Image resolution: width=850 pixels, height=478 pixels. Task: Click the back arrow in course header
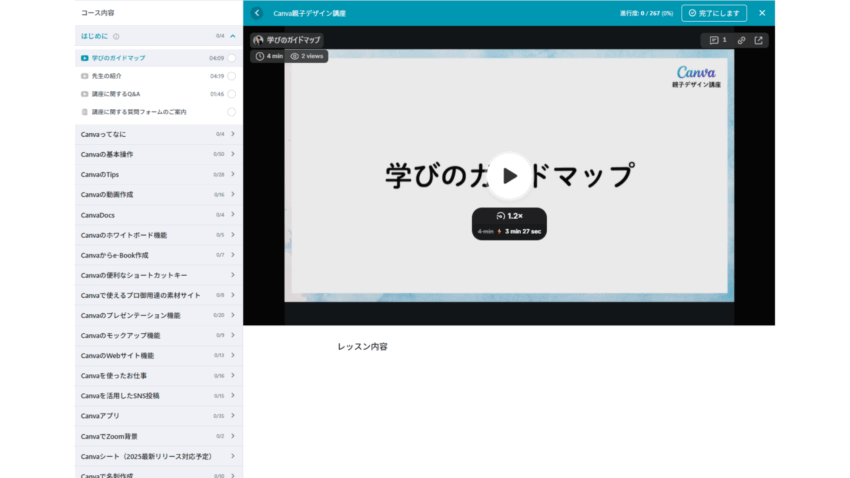[257, 13]
